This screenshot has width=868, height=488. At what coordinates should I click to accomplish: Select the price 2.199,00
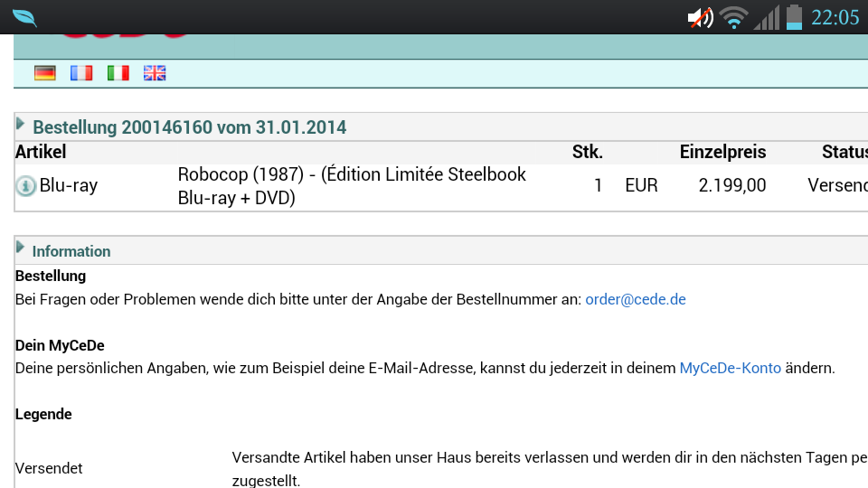coord(732,185)
